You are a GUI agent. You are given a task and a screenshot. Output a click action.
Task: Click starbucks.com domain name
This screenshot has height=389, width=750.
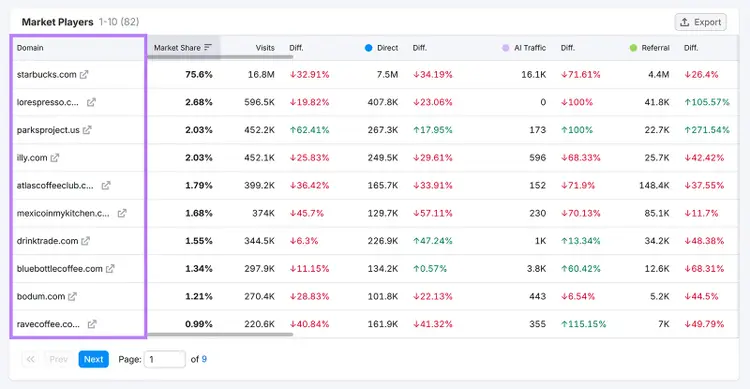coord(46,75)
